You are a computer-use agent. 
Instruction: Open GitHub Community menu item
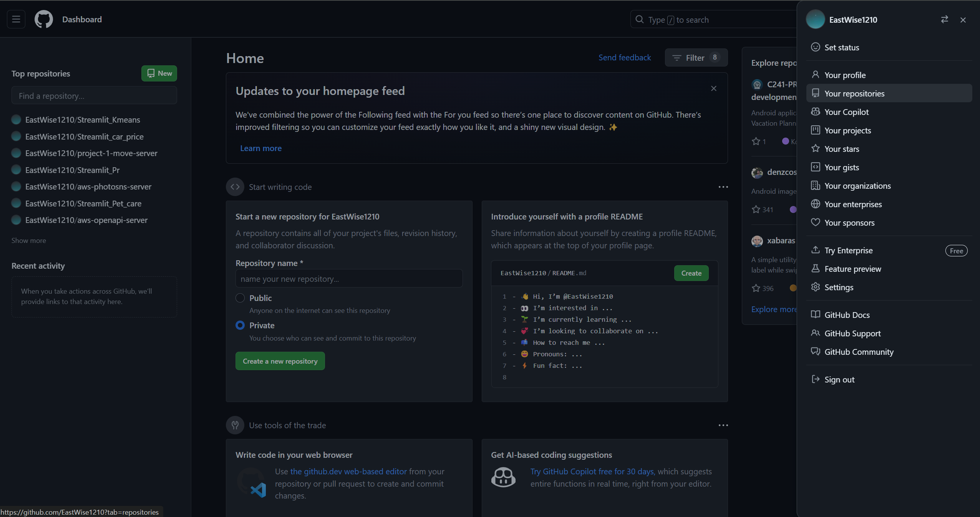pos(889,352)
